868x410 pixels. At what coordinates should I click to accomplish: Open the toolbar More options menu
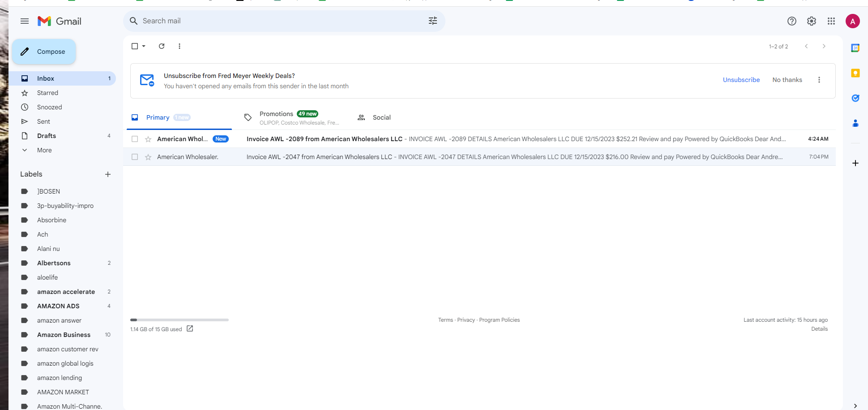coord(180,46)
